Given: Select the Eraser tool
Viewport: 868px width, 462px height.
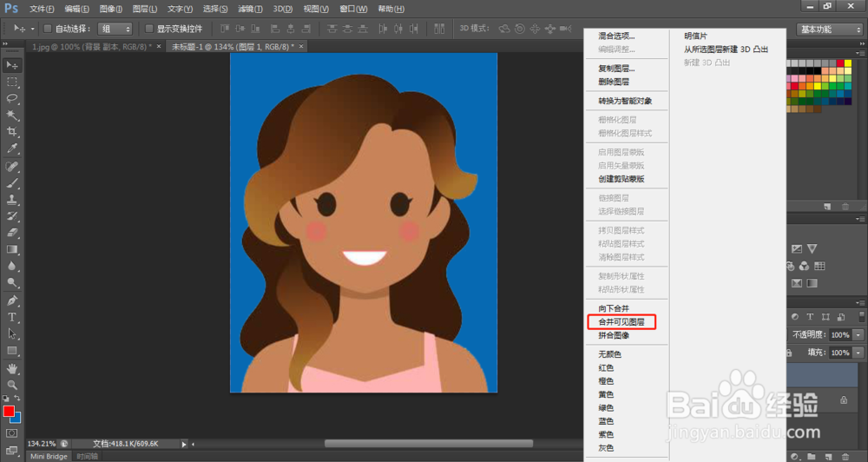Looking at the screenshot, I should [11, 233].
